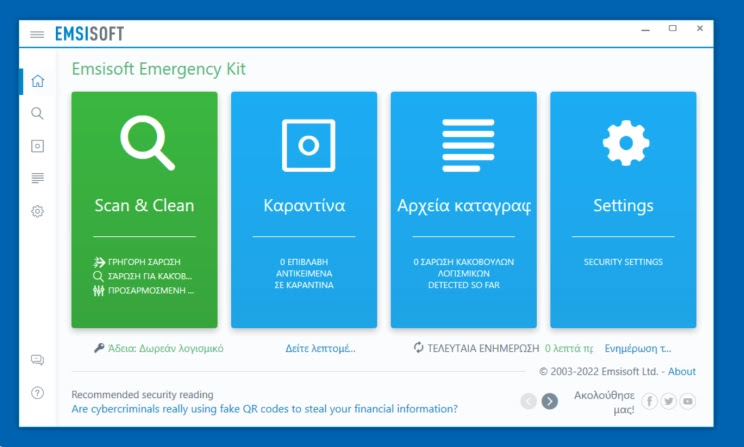Click the 0 λεπτά last update value

pyautogui.click(x=569, y=348)
